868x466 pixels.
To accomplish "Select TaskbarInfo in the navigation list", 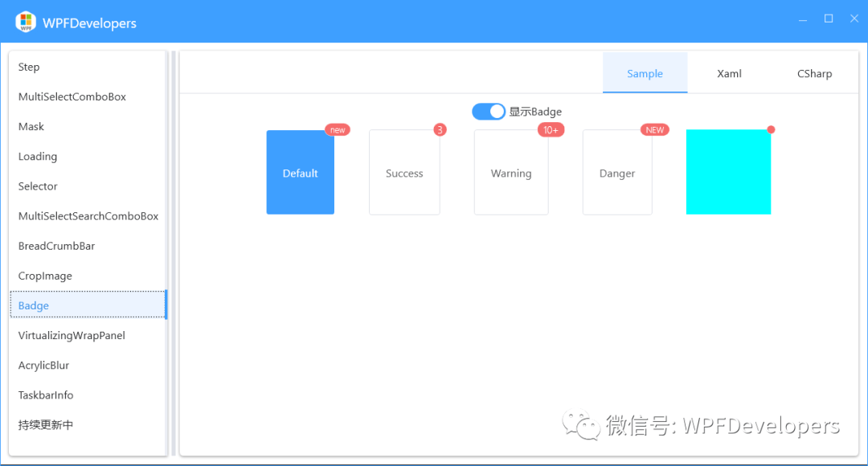I will pos(46,394).
